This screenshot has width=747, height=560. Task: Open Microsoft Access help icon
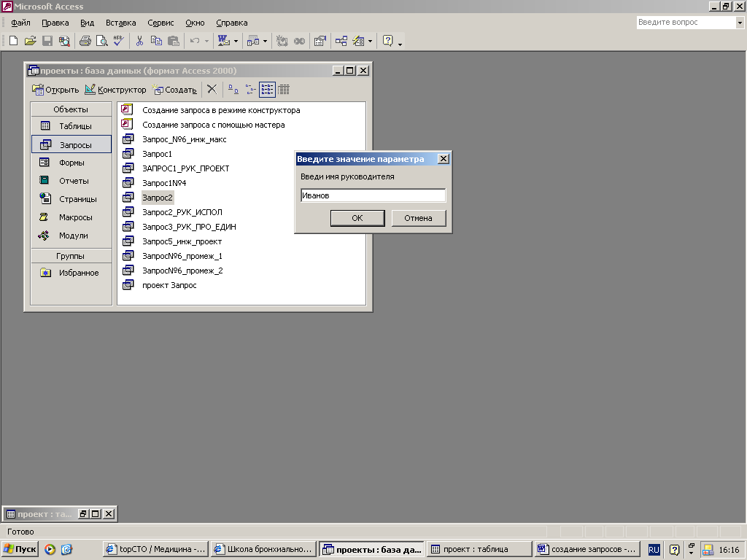tap(388, 41)
